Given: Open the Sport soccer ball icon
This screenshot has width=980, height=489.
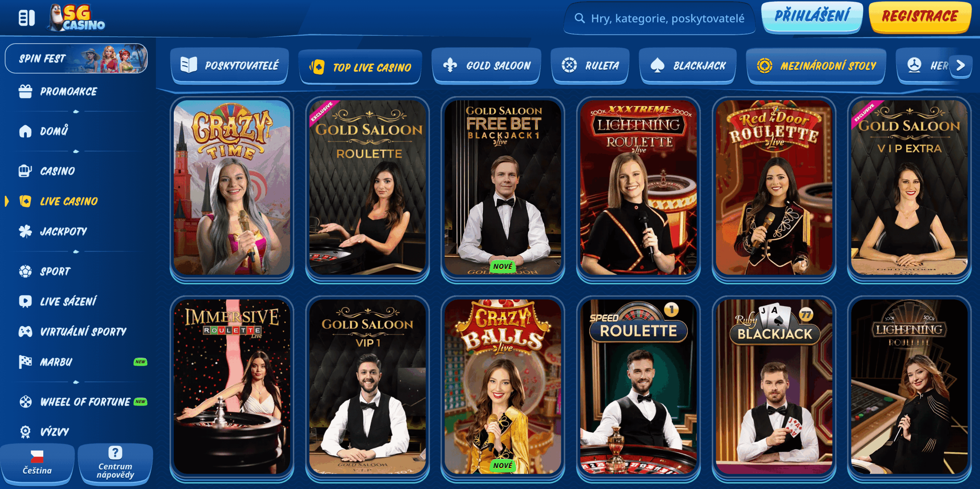Looking at the screenshot, I should pos(25,271).
